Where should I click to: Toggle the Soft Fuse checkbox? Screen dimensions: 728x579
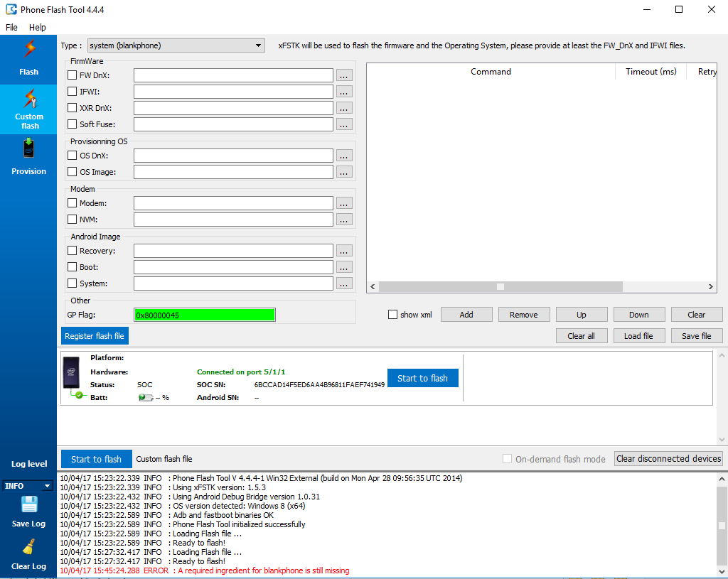pyautogui.click(x=72, y=124)
